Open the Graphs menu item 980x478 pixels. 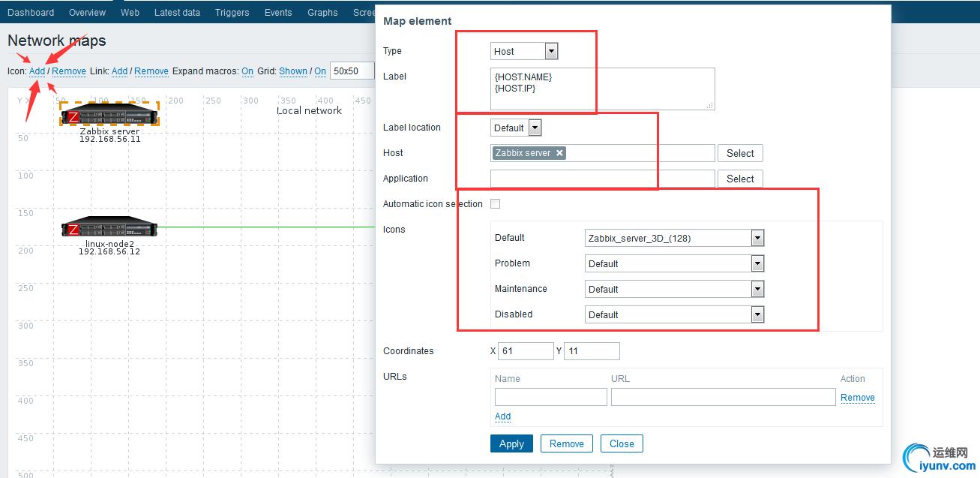tap(322, 13)
